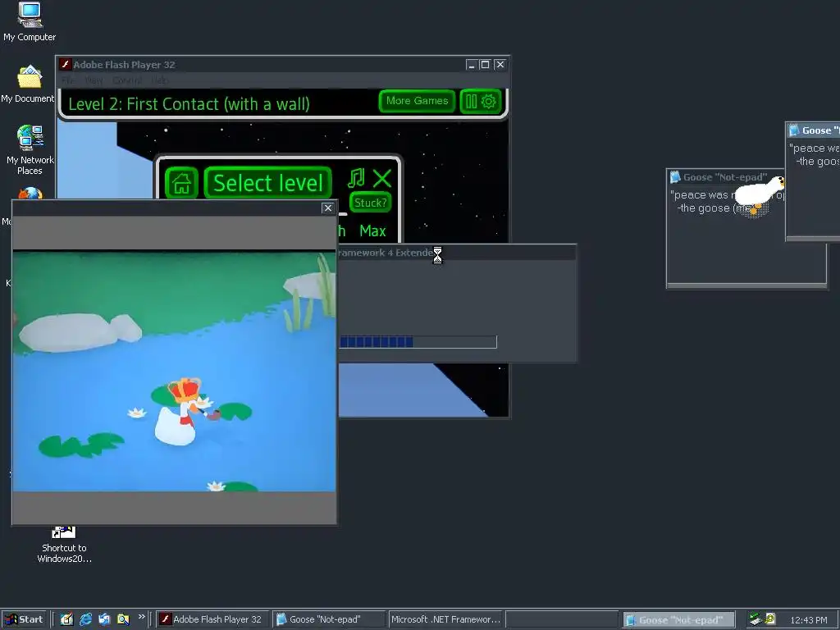Click the pause and settings gear button

481,101
